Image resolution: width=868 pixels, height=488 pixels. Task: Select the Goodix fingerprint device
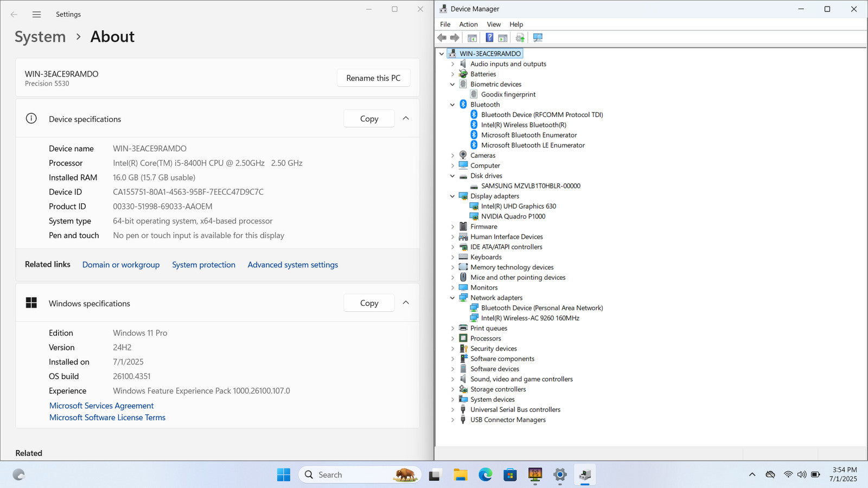pos(508,94)
